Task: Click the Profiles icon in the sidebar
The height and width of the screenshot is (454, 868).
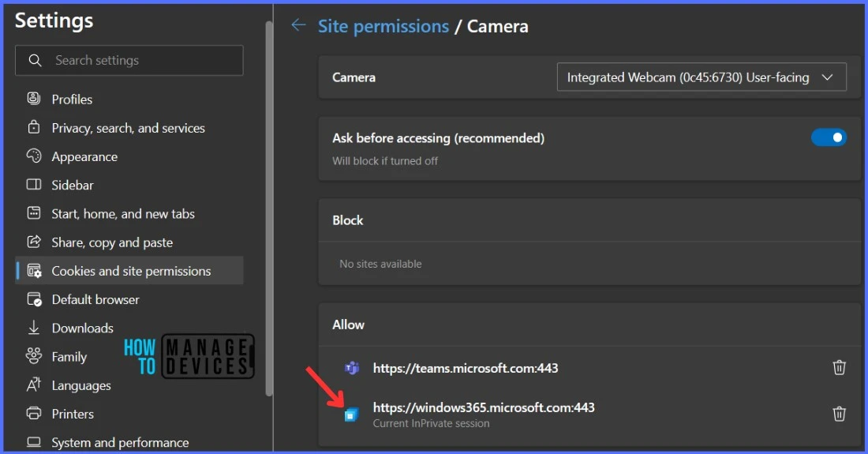Action: tap(34, 99)
